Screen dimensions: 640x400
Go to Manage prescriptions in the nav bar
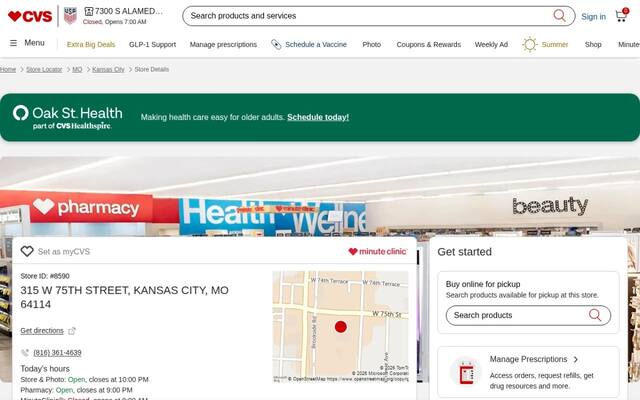223,44
